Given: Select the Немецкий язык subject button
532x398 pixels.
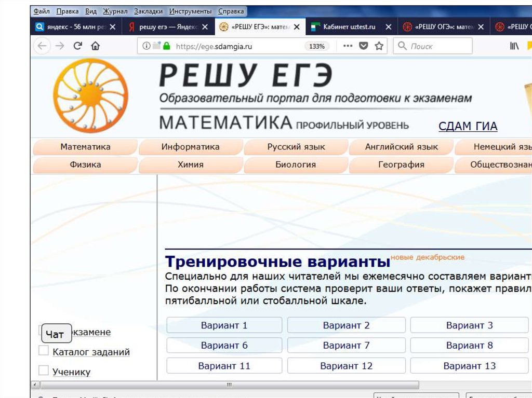Looking at the screenshot, I should coord(494,147).
